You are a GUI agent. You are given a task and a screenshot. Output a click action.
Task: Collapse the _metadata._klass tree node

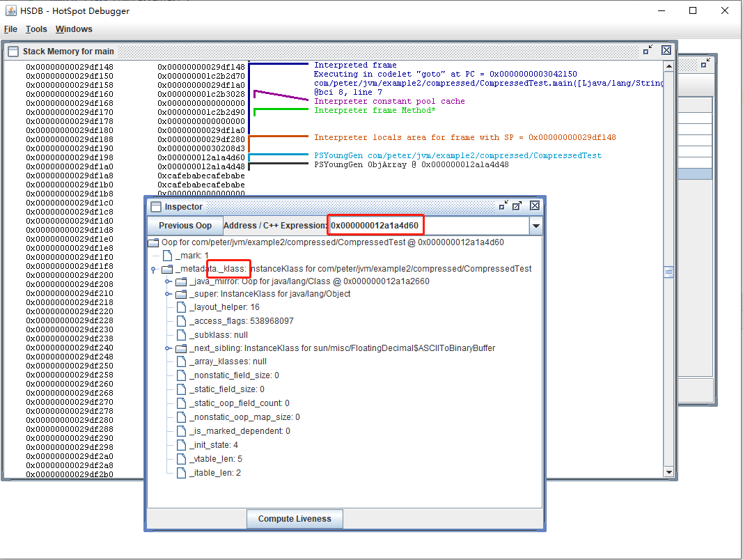click(153, 268)
